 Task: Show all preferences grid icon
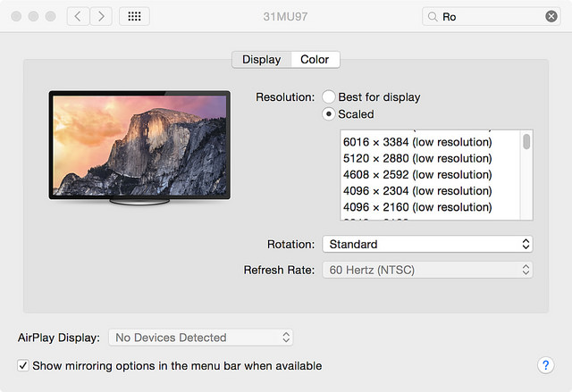[x=134, y=16]
